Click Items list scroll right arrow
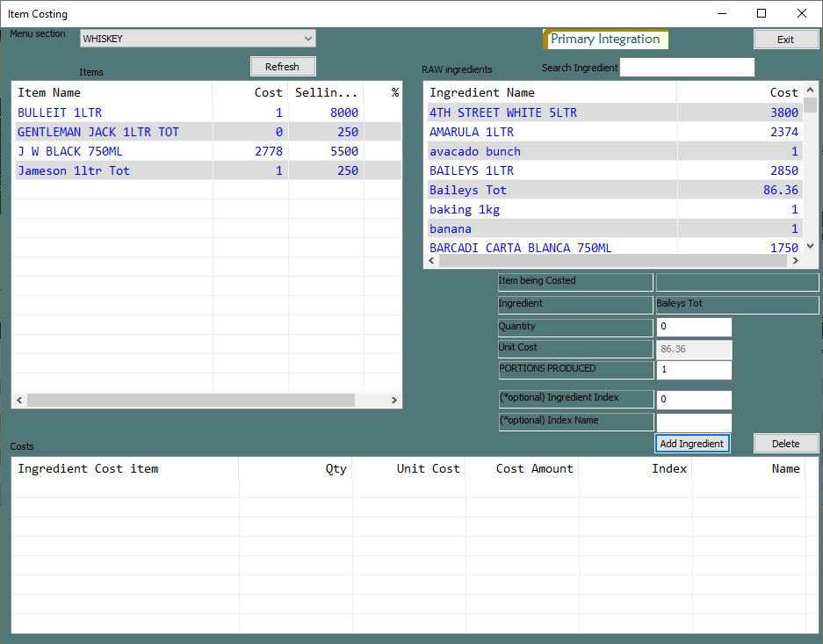The image size is (823, 644). click(x=394, y=400)
